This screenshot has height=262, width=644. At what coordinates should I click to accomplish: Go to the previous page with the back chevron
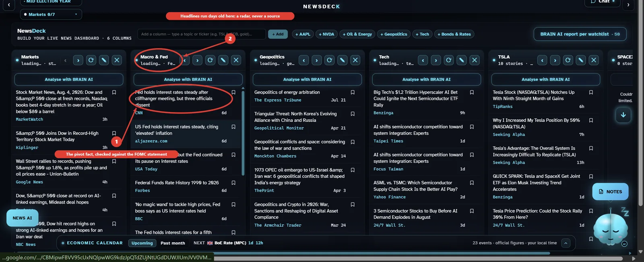[9, 5]
